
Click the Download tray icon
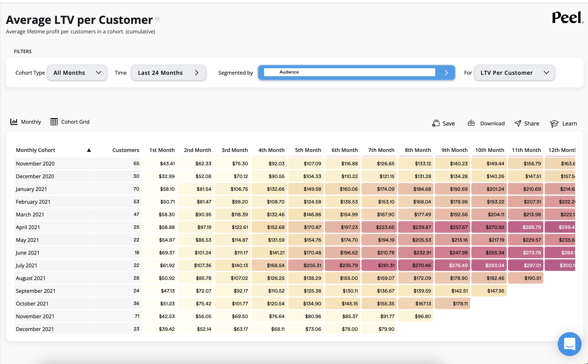(x=471, y=123)
